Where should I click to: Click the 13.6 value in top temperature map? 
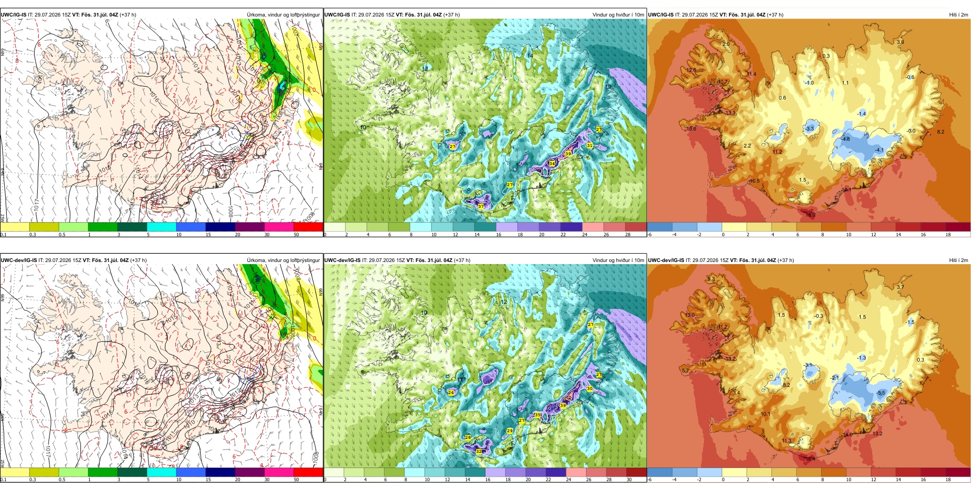click(x=691, y=129)
